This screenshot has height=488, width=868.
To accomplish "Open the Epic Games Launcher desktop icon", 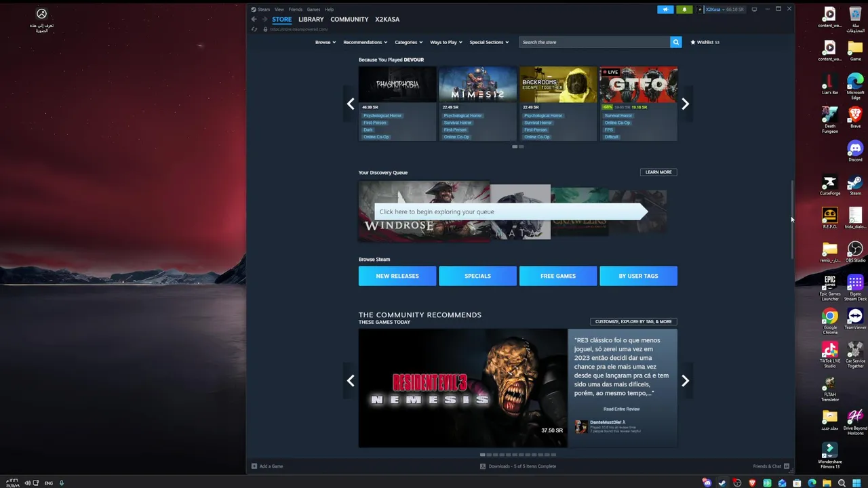I will [830, 287].
